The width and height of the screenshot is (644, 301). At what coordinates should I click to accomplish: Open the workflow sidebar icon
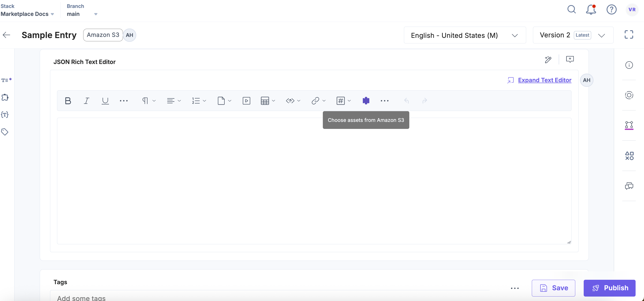point(629,125)
